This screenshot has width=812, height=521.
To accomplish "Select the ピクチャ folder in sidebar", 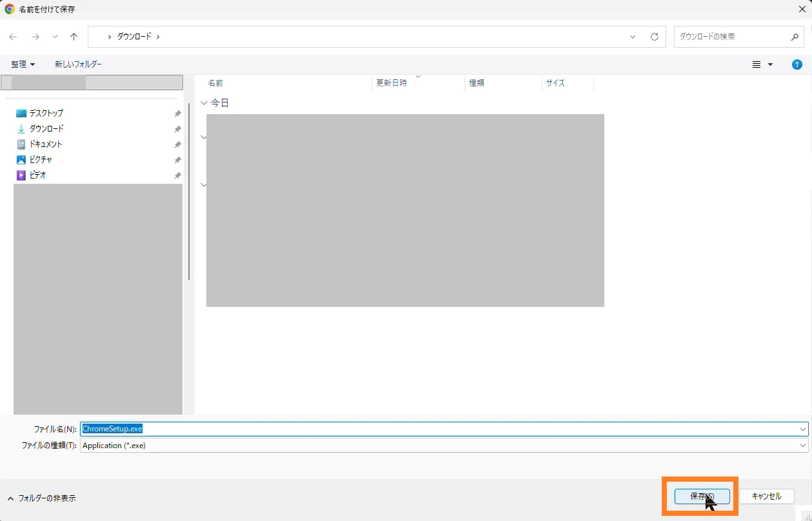I will pyautogui.click(x=41, y=159).
